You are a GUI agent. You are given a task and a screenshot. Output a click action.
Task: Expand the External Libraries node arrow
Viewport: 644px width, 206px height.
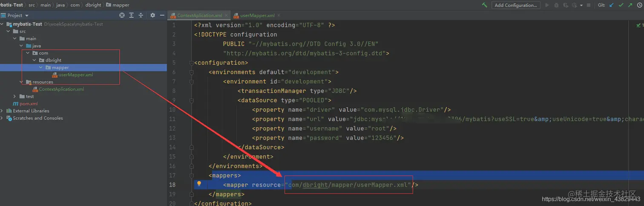(x=3, y=111)
